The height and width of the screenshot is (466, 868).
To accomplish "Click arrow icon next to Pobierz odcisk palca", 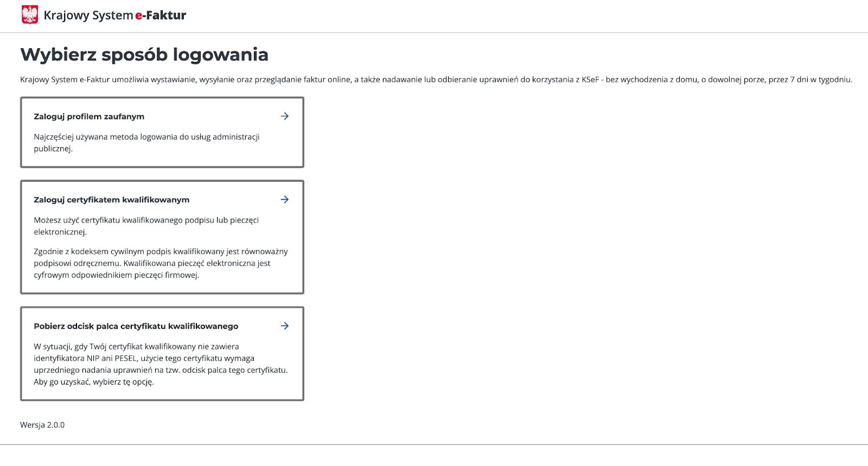I will point(285,326).
